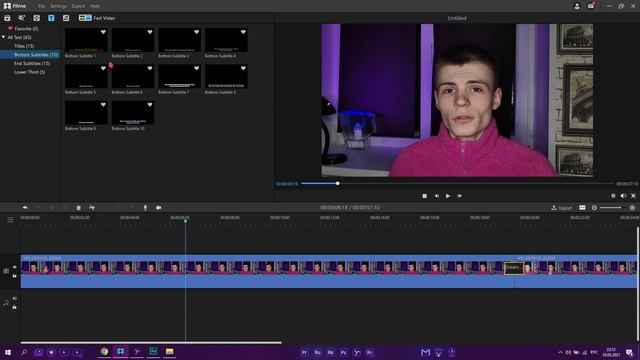Zoom out the timeline
The image size is (640, 360).
pos(594,208)
